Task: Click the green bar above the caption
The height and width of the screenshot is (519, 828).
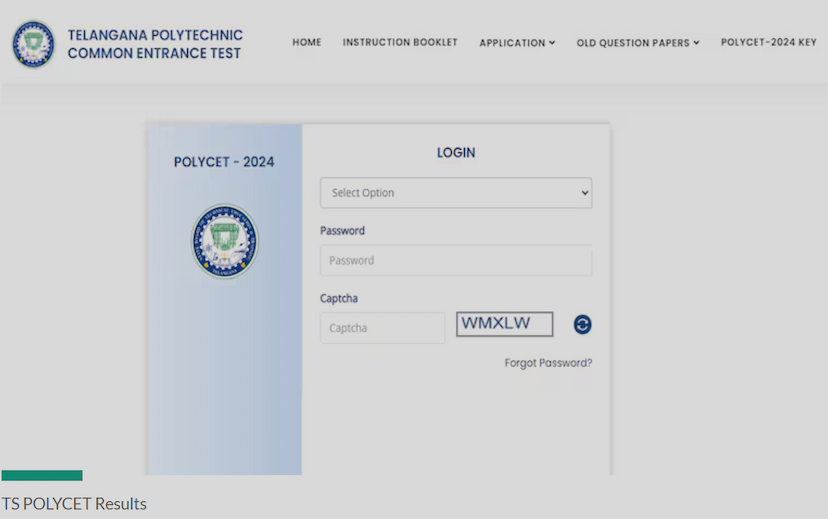Action: click(42, 476)
